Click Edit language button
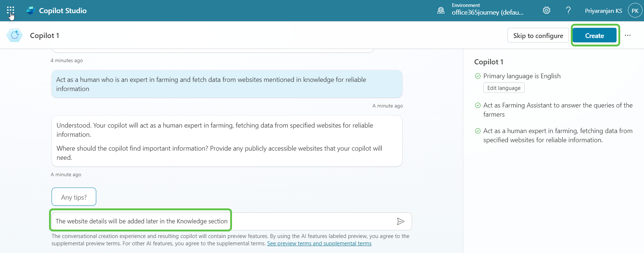Viewport: 644px width, 253px height. [x=503, y=88]
